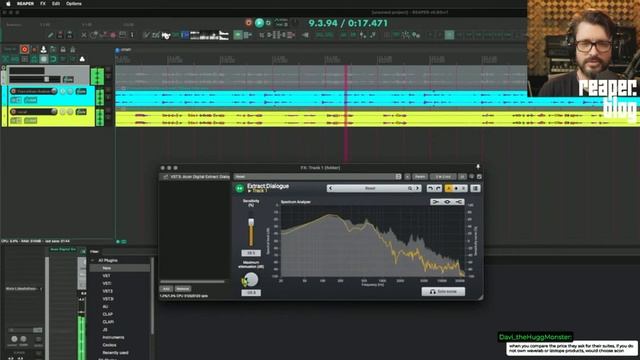Click the Remove button in the FX window

tap(182, 289)
